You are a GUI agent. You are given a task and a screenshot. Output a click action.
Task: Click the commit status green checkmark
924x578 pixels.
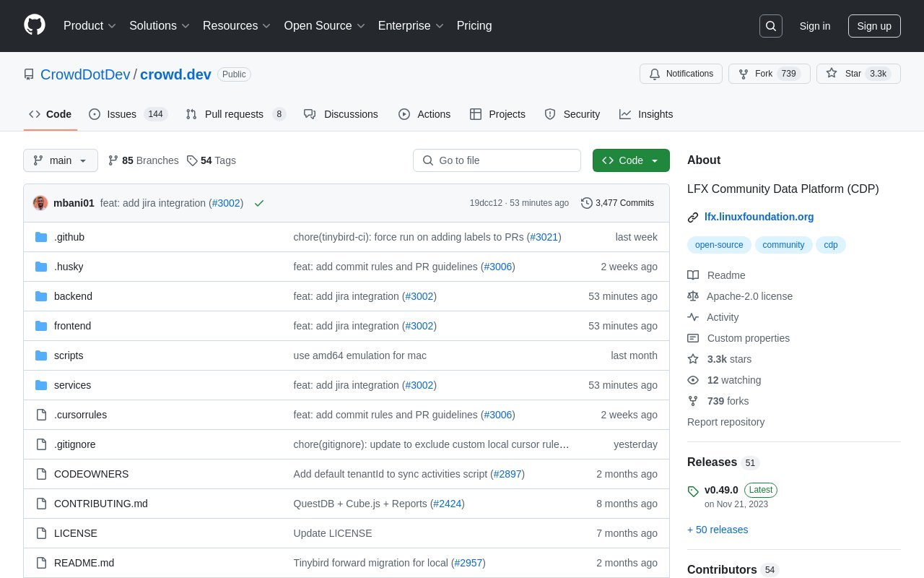tap(259, 203)
